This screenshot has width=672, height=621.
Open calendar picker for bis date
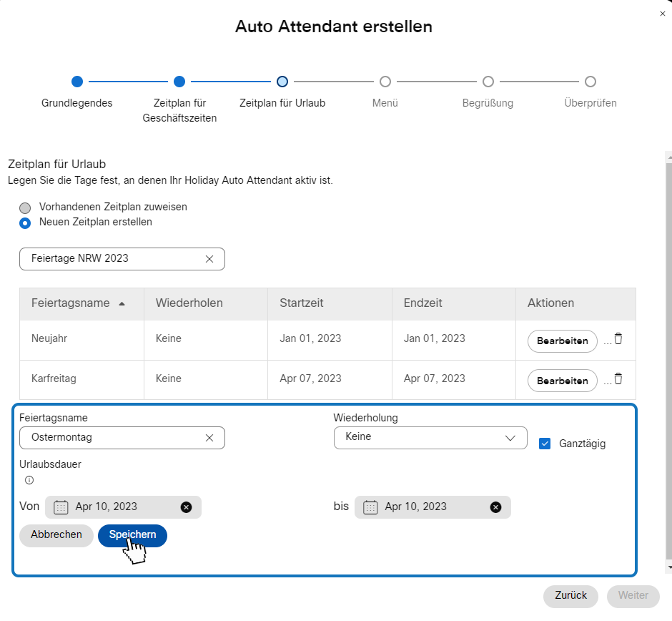[370, 507]
